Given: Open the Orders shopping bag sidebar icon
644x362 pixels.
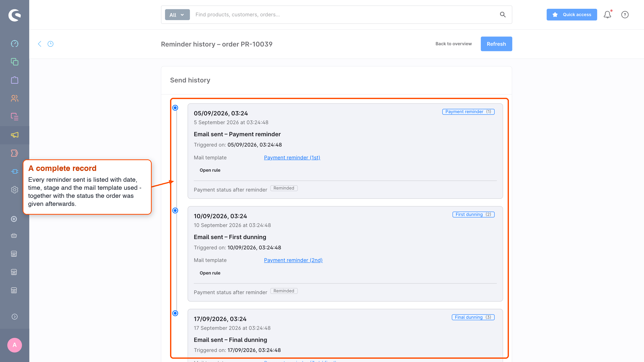Looking at the screenshot, I should tap(15, 80).
